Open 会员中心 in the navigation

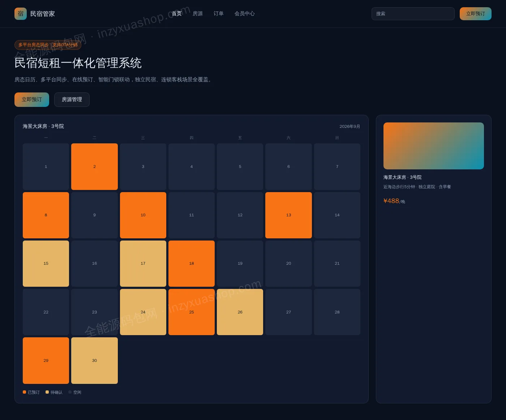coord(245,14)
